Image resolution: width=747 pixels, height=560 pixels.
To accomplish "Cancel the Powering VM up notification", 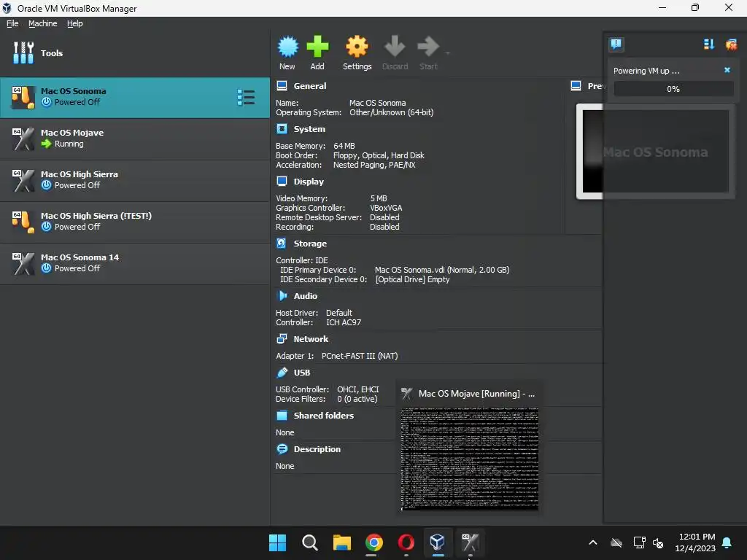I will [727, 70].
